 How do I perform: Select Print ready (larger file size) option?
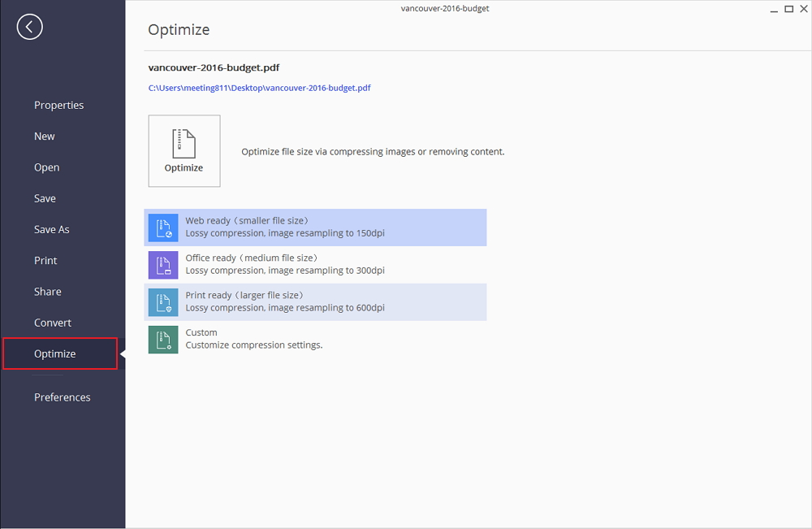click(x=315, y=302)
